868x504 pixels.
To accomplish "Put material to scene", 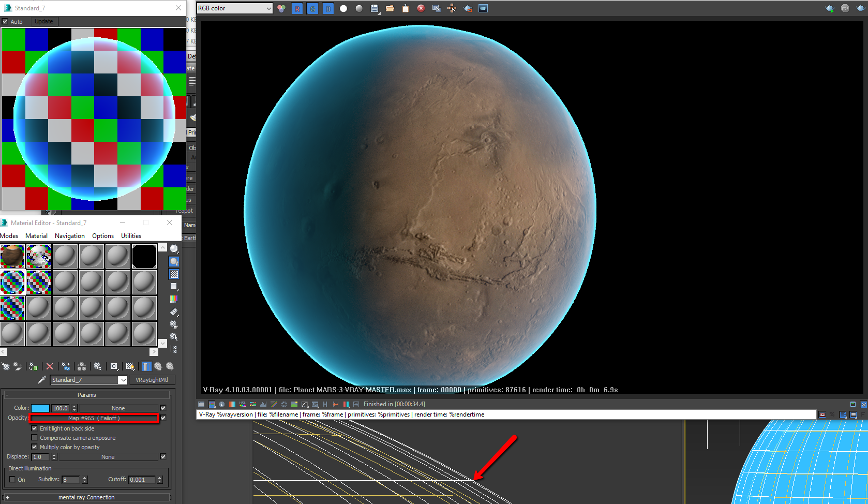I will tap(18, 366).
